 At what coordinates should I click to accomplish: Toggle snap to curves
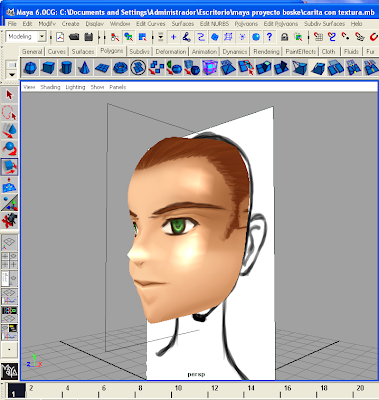point(332,37)
